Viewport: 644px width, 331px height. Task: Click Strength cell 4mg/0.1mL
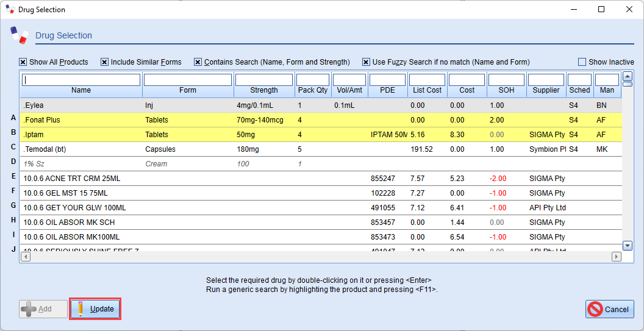255,105
